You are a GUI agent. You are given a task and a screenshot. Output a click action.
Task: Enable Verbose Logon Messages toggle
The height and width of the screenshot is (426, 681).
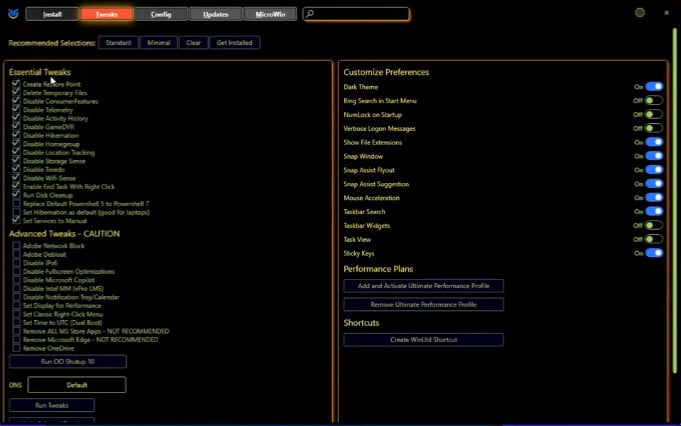click(654, 128)
